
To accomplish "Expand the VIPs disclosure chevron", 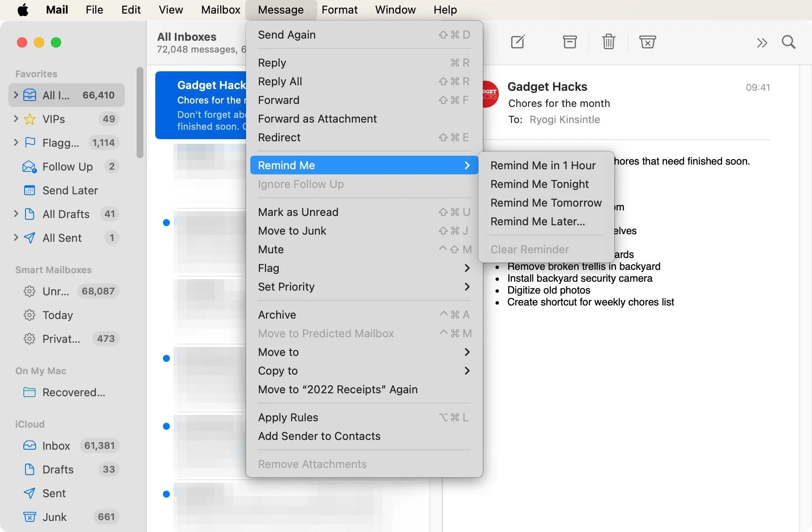I will (16, 118).
